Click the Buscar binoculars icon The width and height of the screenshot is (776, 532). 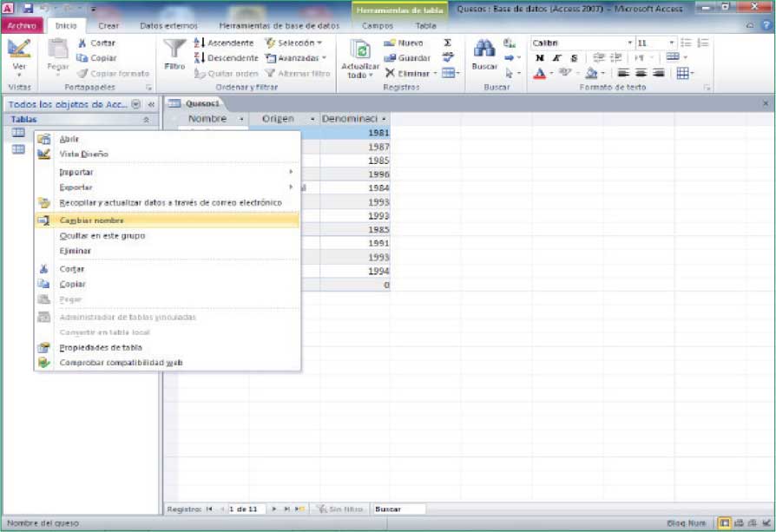point(483,50)
